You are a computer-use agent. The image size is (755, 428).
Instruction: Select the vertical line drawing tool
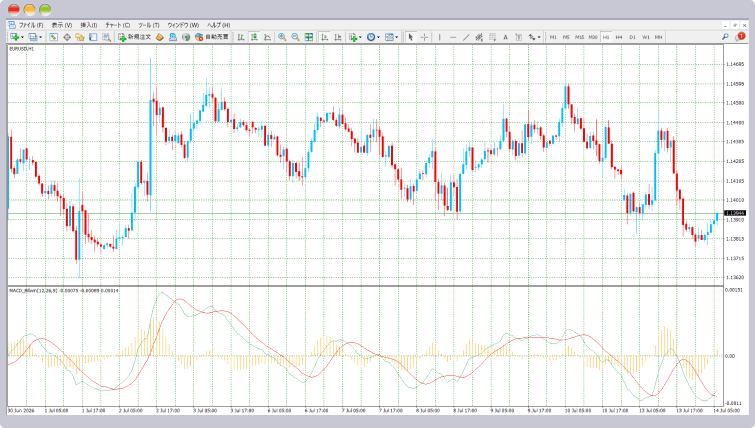[x=440, y=37]
